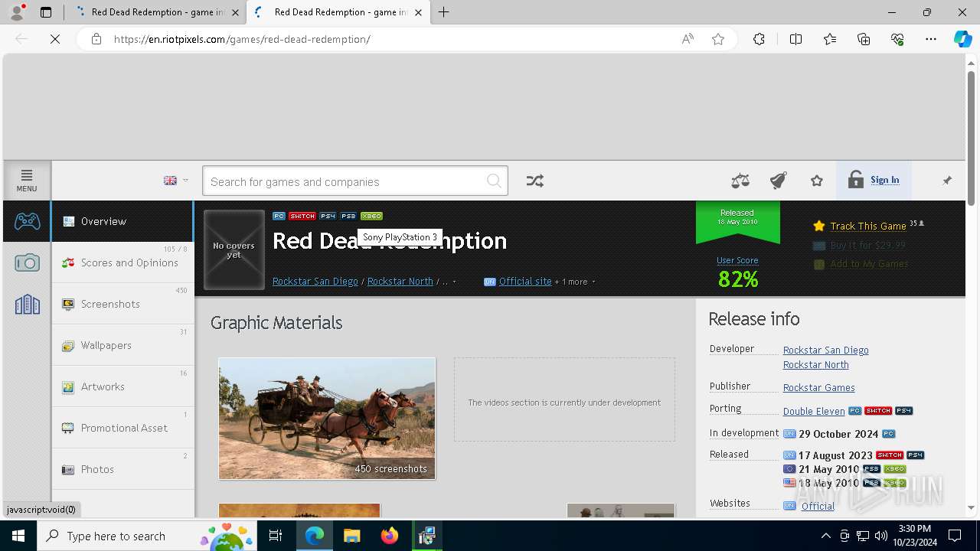
Task: Click the User Score link
Action: 737,260
